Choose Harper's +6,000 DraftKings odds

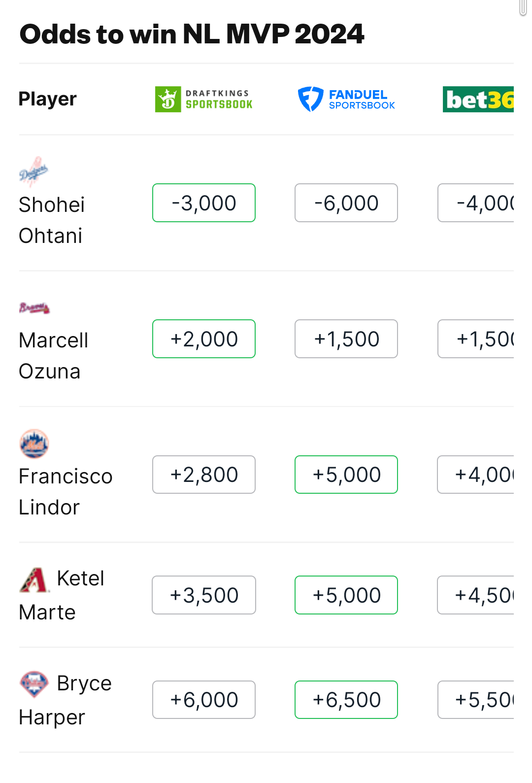point(204,700)
